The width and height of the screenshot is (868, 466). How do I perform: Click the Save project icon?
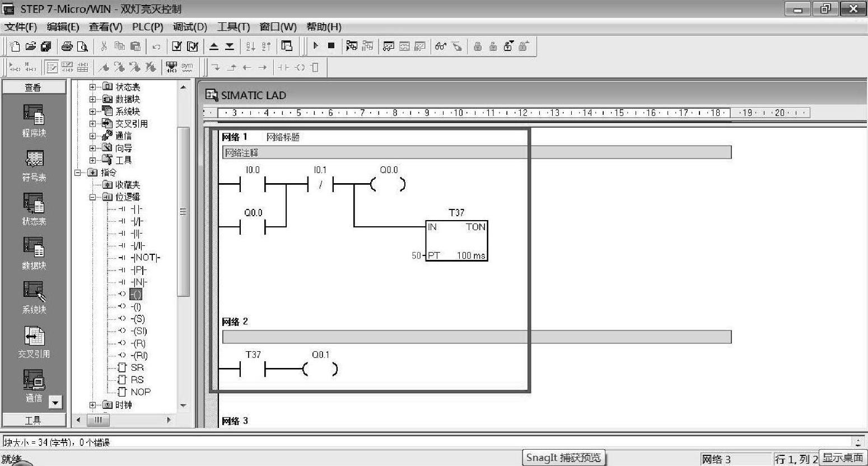coord(46,46)
